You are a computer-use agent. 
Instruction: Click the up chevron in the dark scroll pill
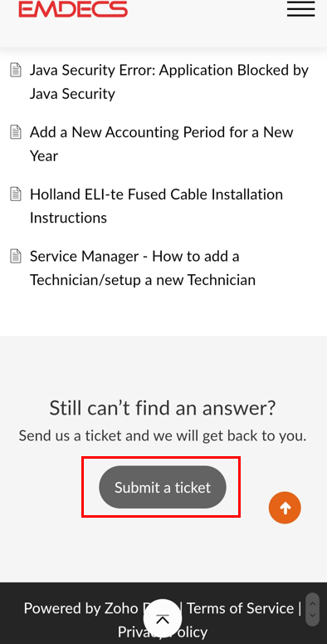313,603
